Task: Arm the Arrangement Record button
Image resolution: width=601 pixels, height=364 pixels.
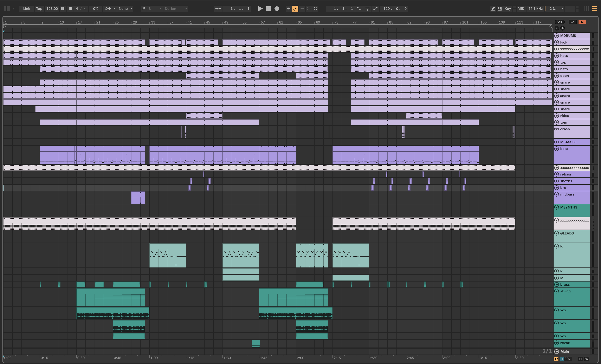Action: click(277, 9)
